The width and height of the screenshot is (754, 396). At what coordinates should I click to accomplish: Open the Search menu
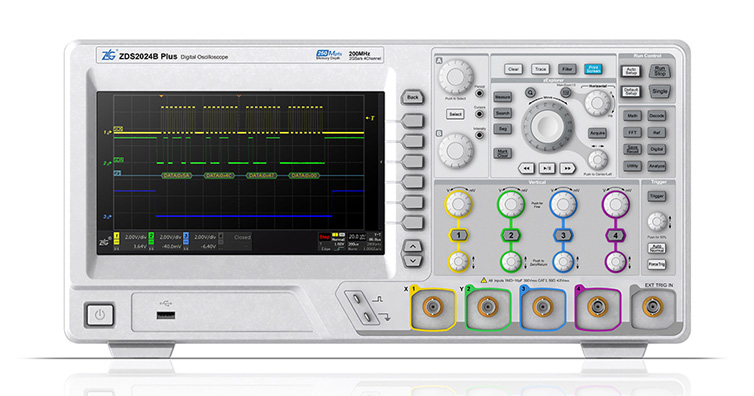click(503, 113)
